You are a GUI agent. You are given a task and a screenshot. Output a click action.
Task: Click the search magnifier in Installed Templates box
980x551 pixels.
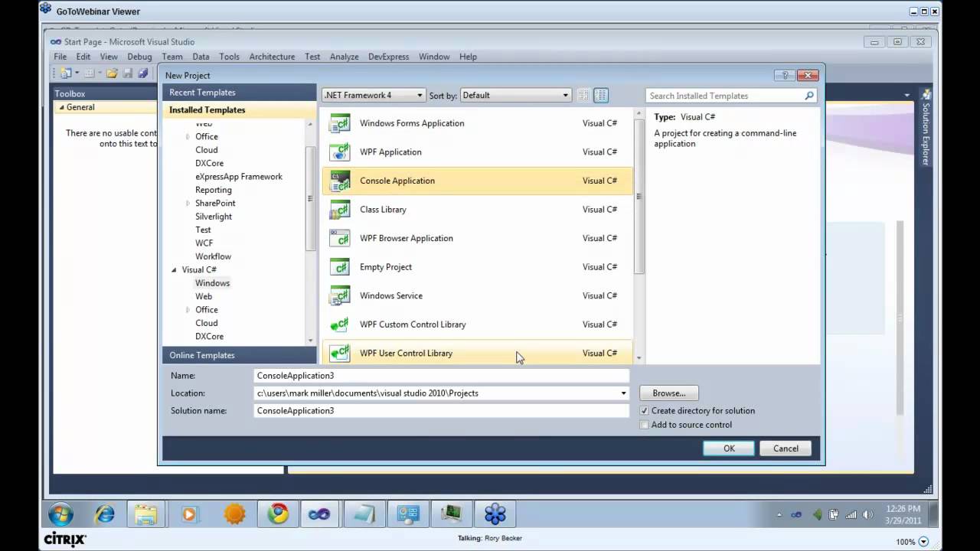808,96
